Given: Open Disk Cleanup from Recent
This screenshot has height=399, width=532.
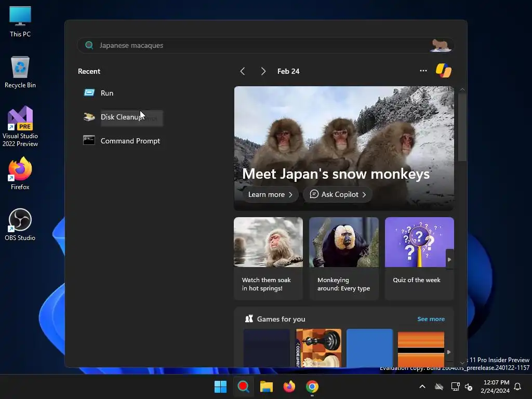Looking at the screenshot, I should click(122, 117).
